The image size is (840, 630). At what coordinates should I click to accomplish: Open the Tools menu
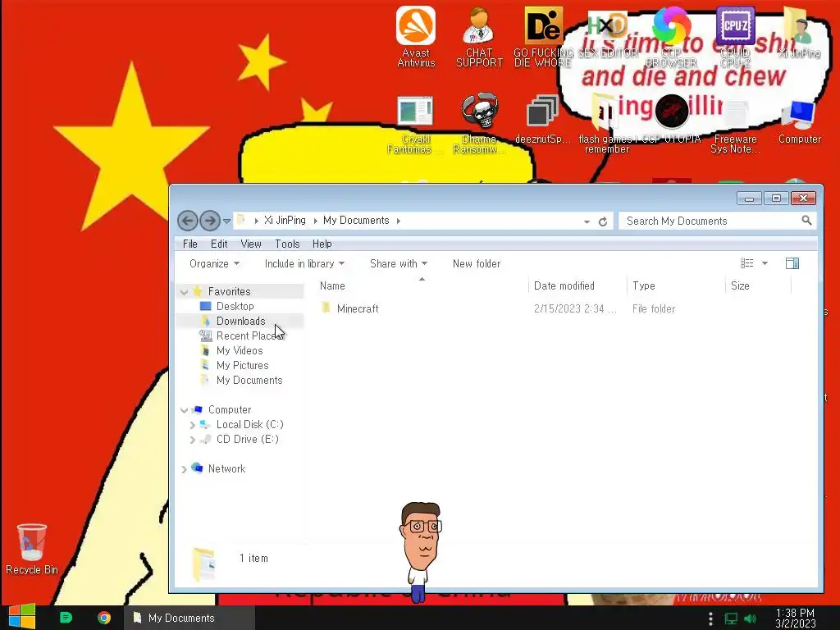(x=287, y=244)
